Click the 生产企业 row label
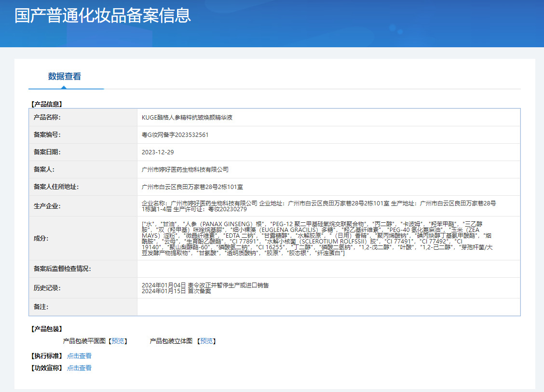This screenshot has width=544, height=392. tap(47, 206)
